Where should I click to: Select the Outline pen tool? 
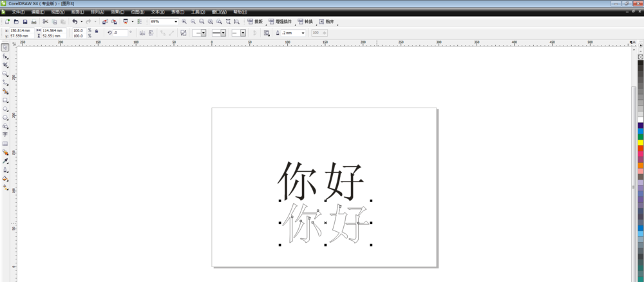point(5,169)
